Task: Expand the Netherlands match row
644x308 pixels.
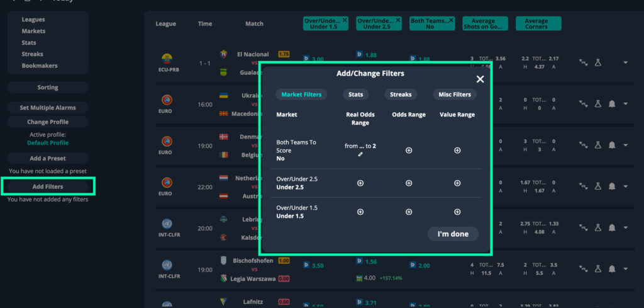Action: [626, 186]
